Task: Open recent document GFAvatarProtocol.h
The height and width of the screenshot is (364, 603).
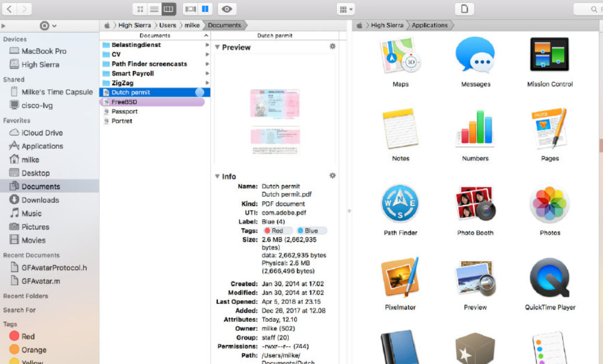Action: point(49,268)
